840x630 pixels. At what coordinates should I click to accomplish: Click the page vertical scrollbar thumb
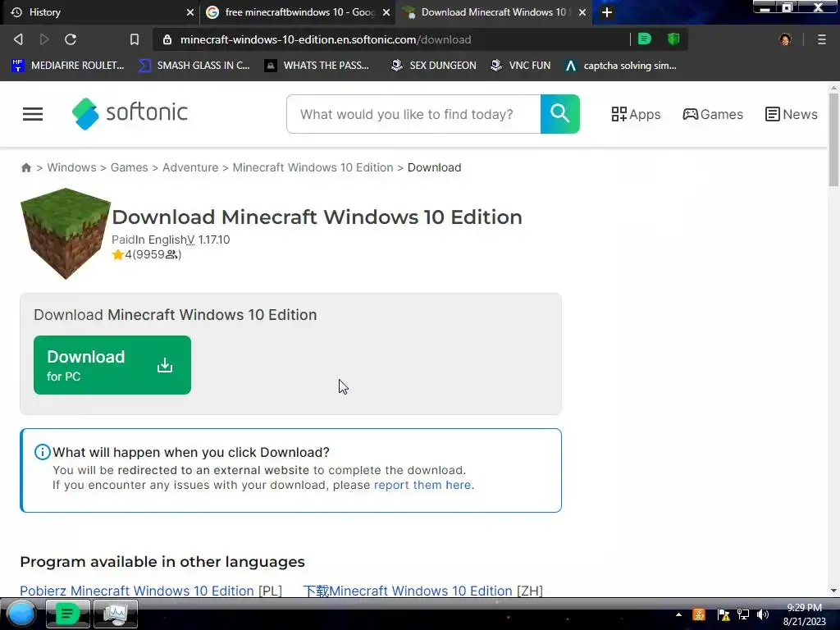tap(833, 139)
